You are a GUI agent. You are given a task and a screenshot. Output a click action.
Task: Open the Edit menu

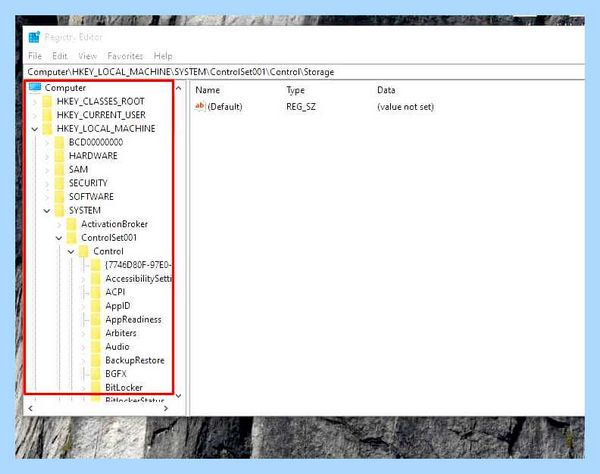click(60, 56)
